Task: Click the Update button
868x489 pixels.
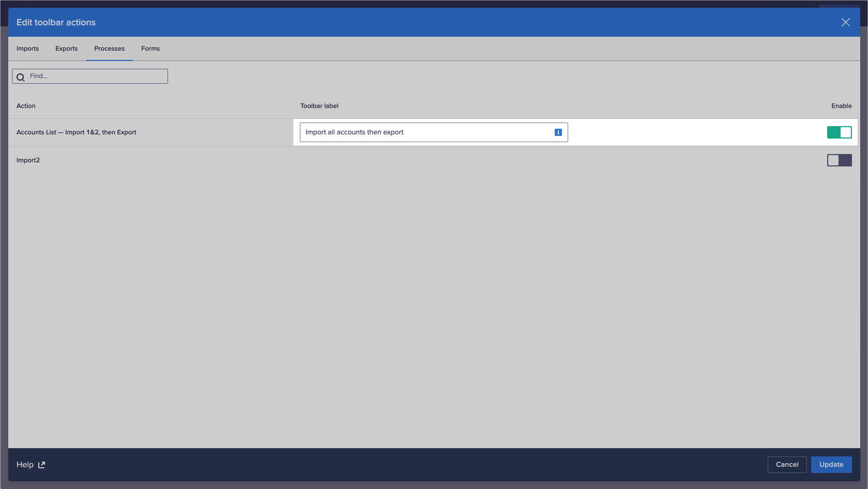Action: point(831,464)
